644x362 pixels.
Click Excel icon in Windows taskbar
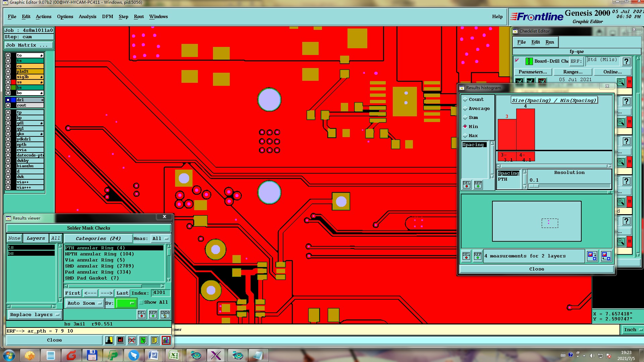point(174,355)
